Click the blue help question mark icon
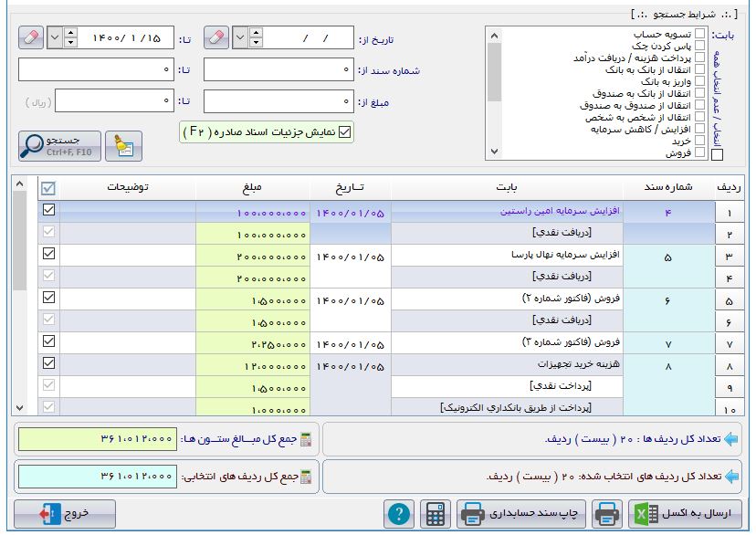This screenshot has width=756, height=535. [398, 514]
